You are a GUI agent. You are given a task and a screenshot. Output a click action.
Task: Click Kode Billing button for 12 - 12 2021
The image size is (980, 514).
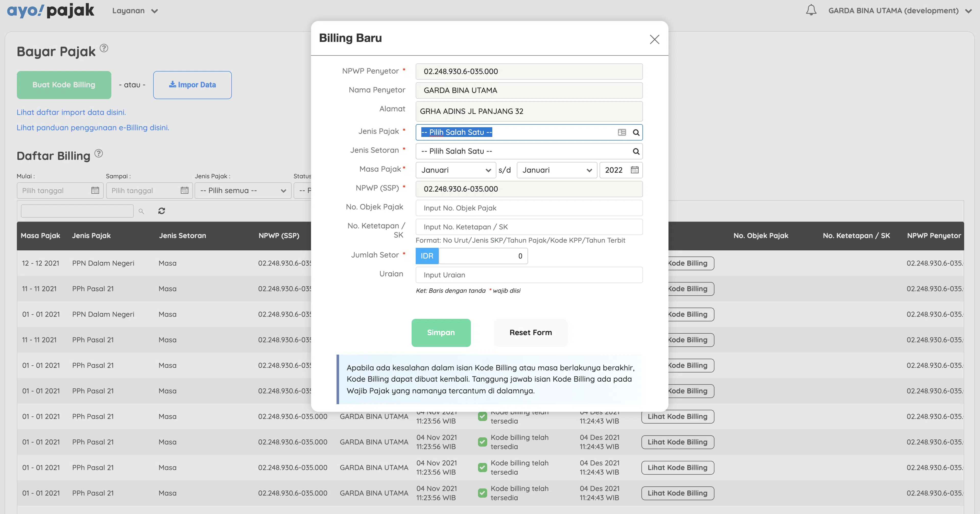point(691,263)
